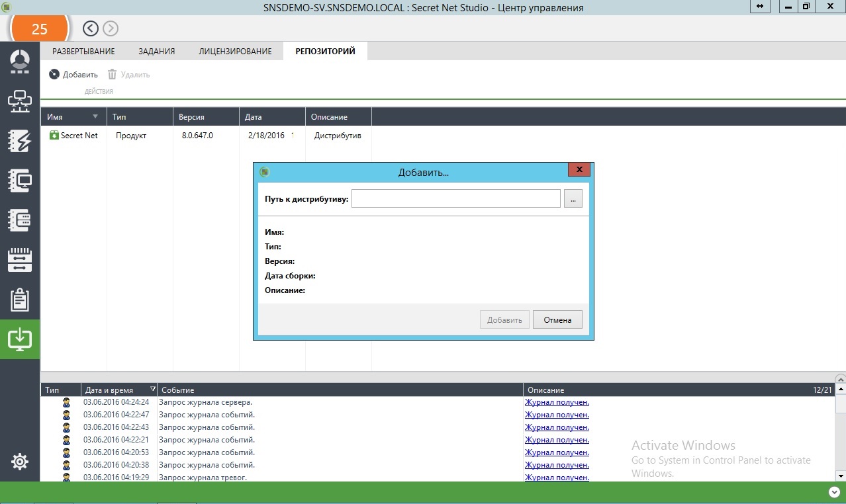
Task: Click the user icon of the 04:24:24 event
Action: 66,402
